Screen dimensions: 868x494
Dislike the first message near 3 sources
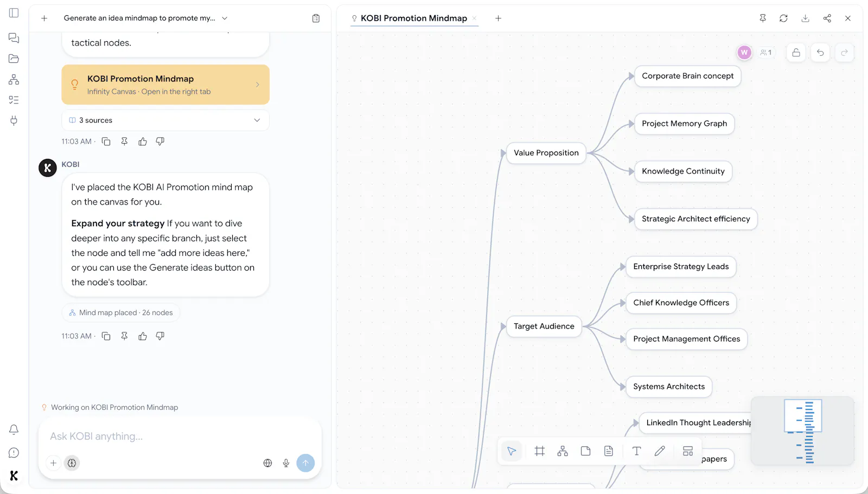160,142
